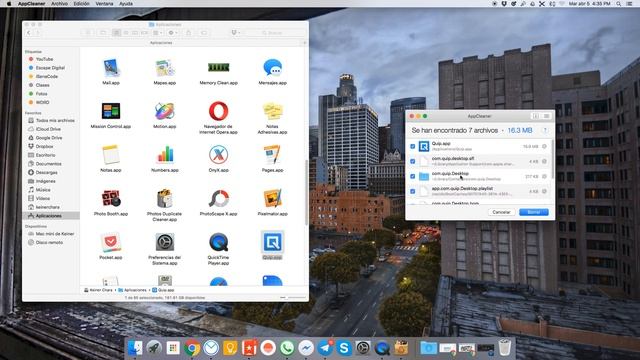This screenshot has height=360, width=640.
Task: Click the Finder share toolbar button
Action: click(x=189, y=33)
